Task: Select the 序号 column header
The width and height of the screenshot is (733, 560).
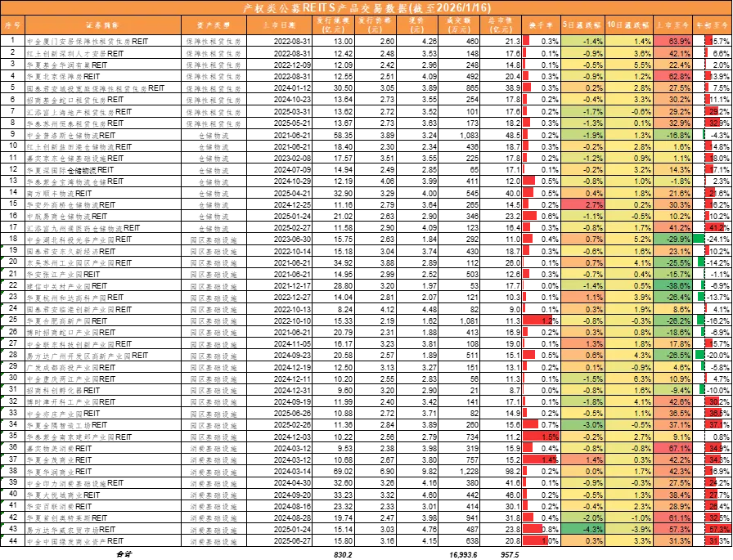Action: point(12,25)
